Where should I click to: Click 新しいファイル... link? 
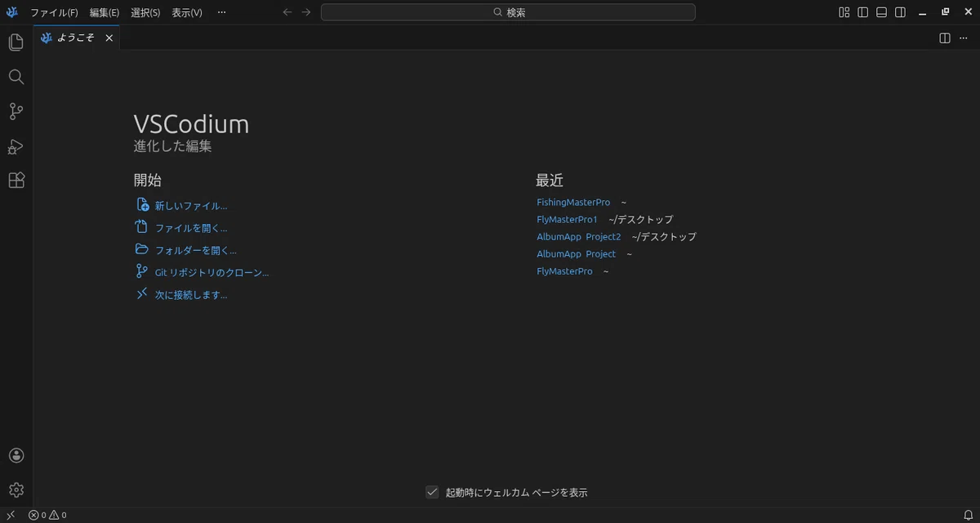191,206
